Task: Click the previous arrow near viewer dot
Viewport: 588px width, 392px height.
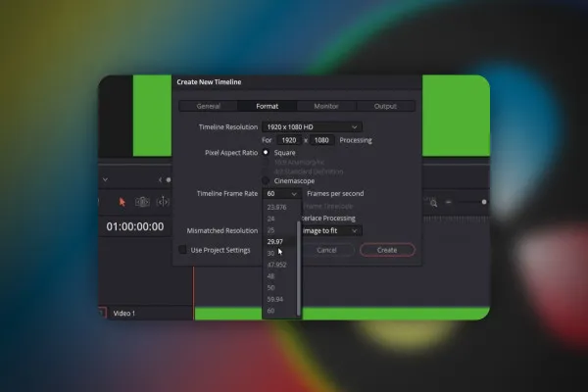Action: click(160, 179)
